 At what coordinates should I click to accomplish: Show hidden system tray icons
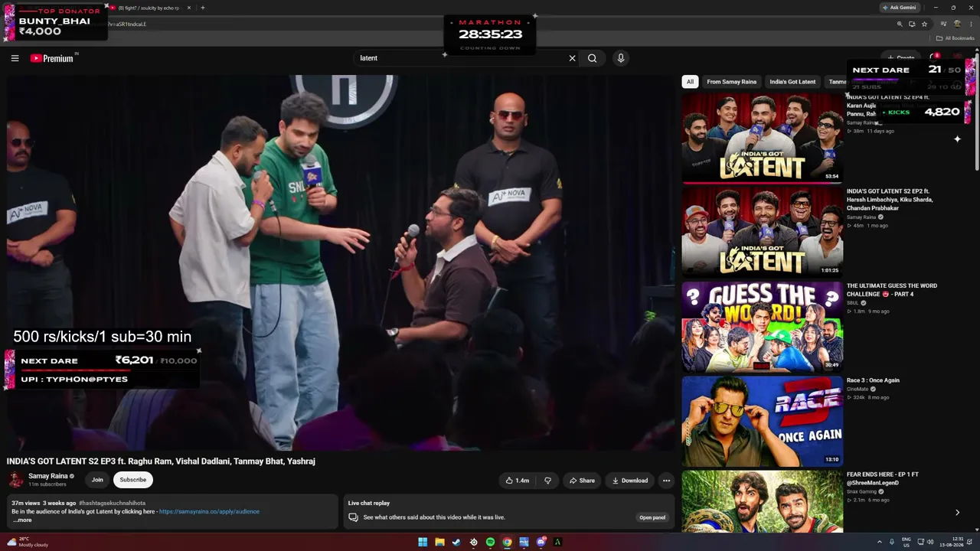[879, 543]
